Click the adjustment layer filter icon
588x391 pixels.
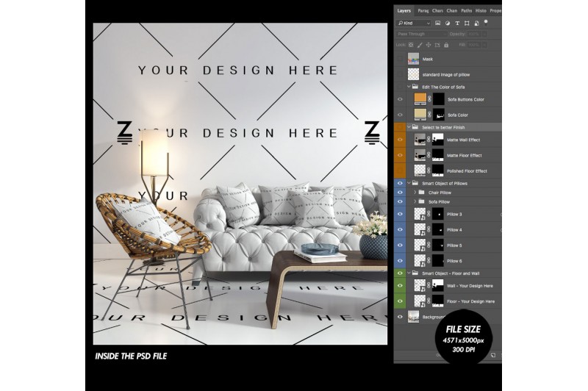[x=447, y=23]
